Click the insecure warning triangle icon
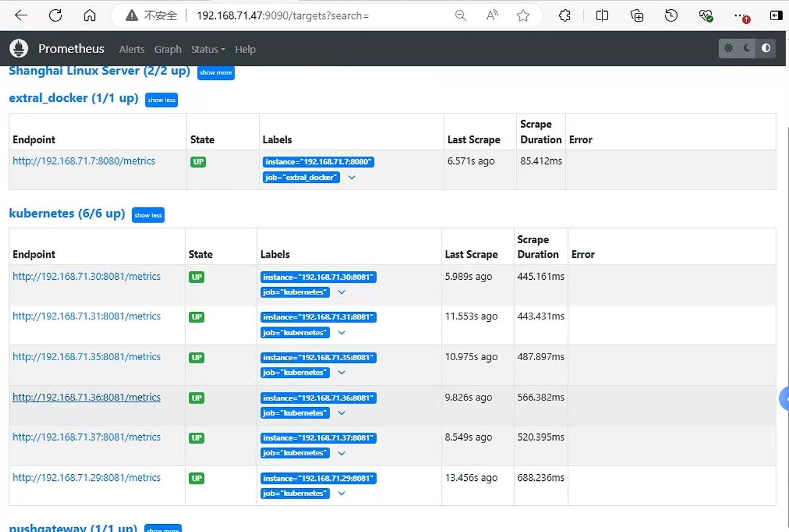This screenshot has width=789, height=532. (132, 16)
